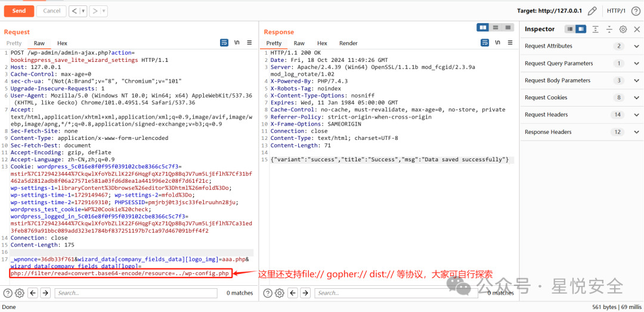Click Response word-wrap icon
The width and height of the screenshot is (644, 312).
pos(485,42)
